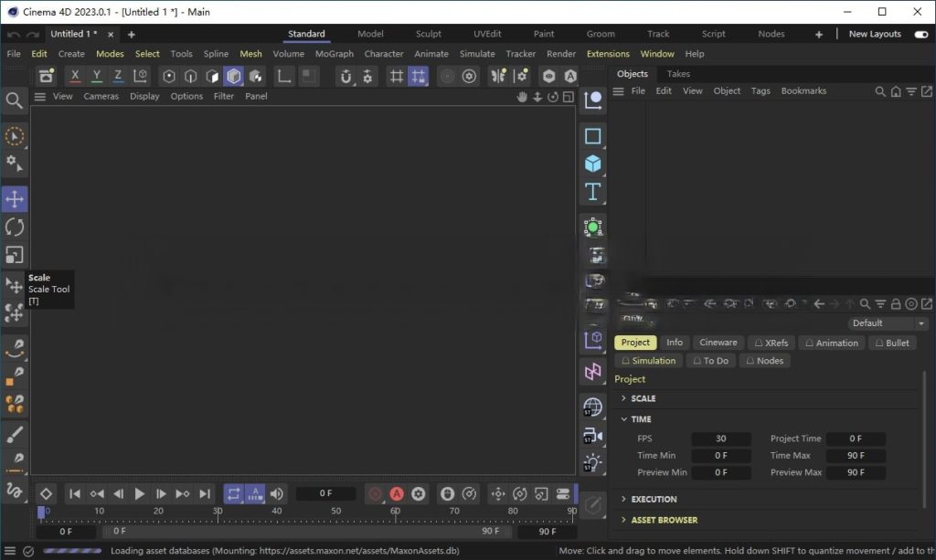
Task: Click the Cube primitive icon in the sidebar
Action: [x=593, y=164]
